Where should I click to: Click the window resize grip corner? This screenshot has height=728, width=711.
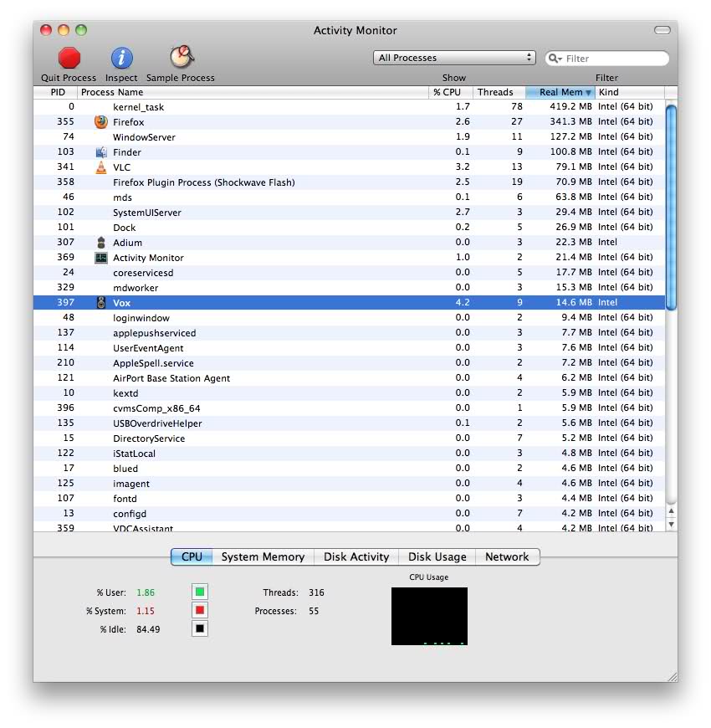click(672, 676)
